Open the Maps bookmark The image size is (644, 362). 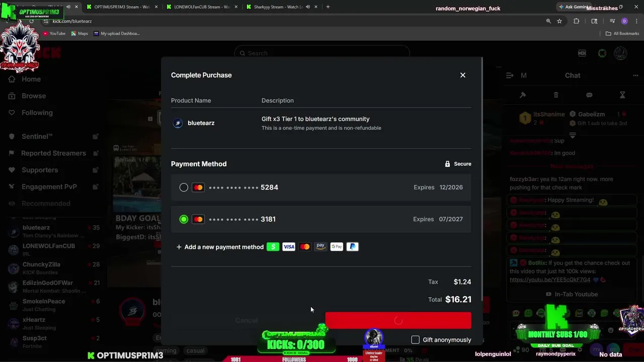point(79,34)
